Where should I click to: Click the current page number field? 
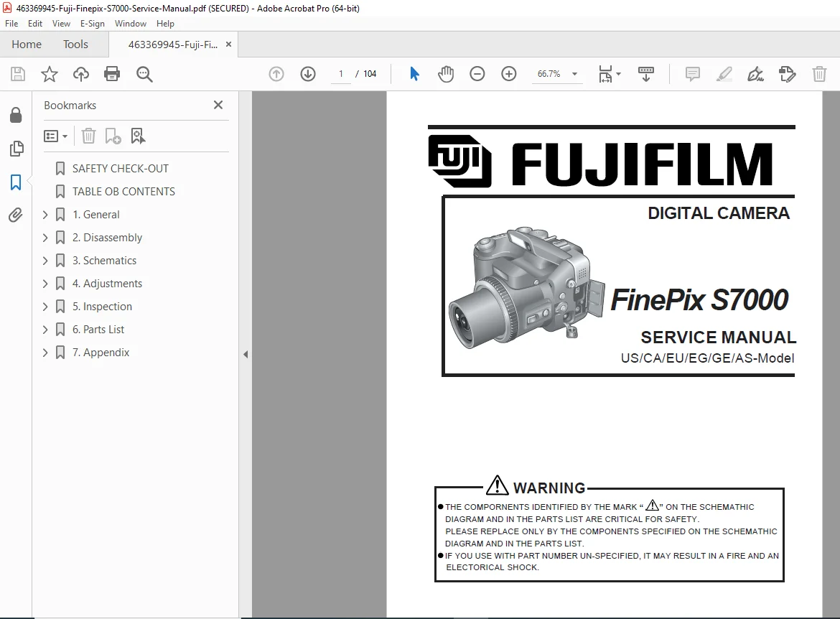pos(341,74)
